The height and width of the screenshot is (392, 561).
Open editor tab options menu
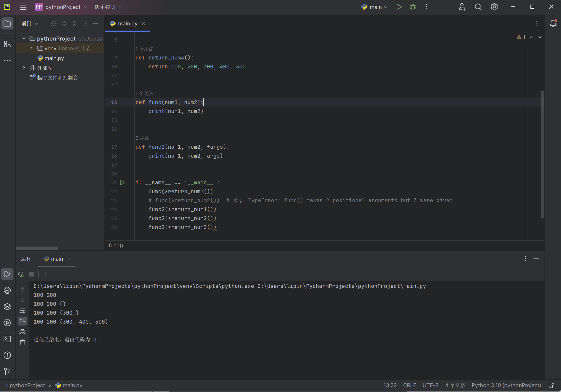pos(537,24)
